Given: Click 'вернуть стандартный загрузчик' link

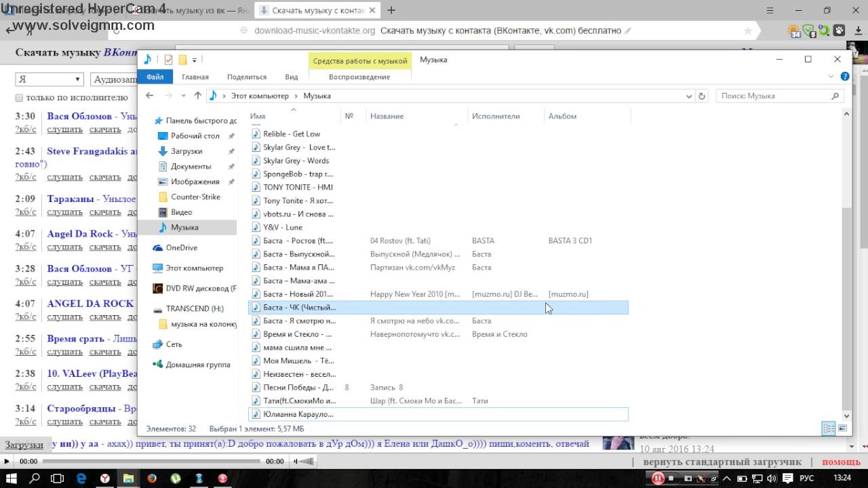Looking at the screenshot, I should coord(722,462).
